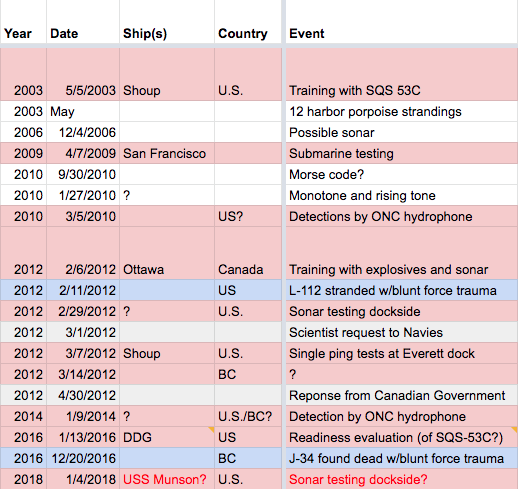Click the note indicator on Readiness evaluation cell
The width and height of the screenshot is (518, 489).
[515, 429]
